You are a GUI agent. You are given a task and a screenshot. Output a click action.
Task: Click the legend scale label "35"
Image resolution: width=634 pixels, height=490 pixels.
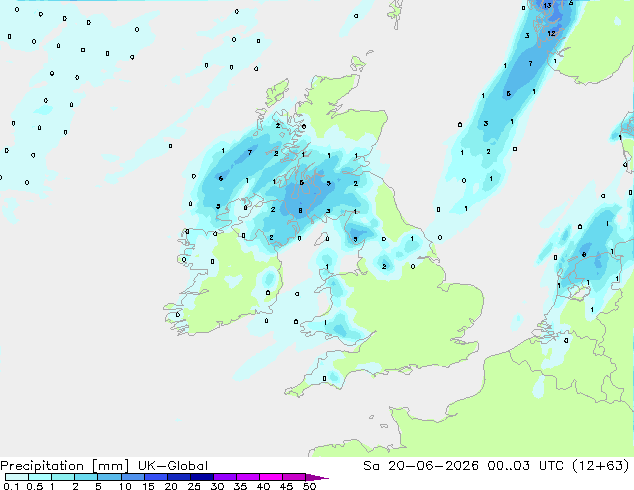click(241, 486)
